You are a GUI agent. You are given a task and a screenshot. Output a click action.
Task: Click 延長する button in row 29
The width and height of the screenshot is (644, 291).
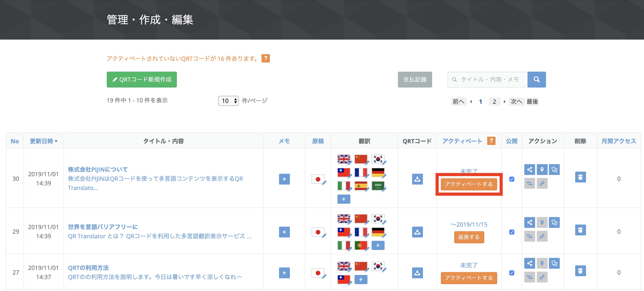coord(469,237)
